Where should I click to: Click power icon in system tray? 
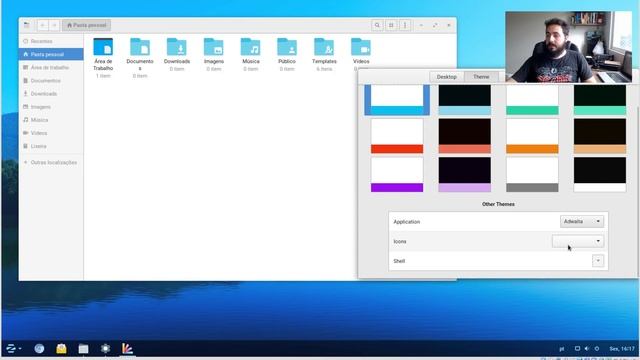point(597,349)
